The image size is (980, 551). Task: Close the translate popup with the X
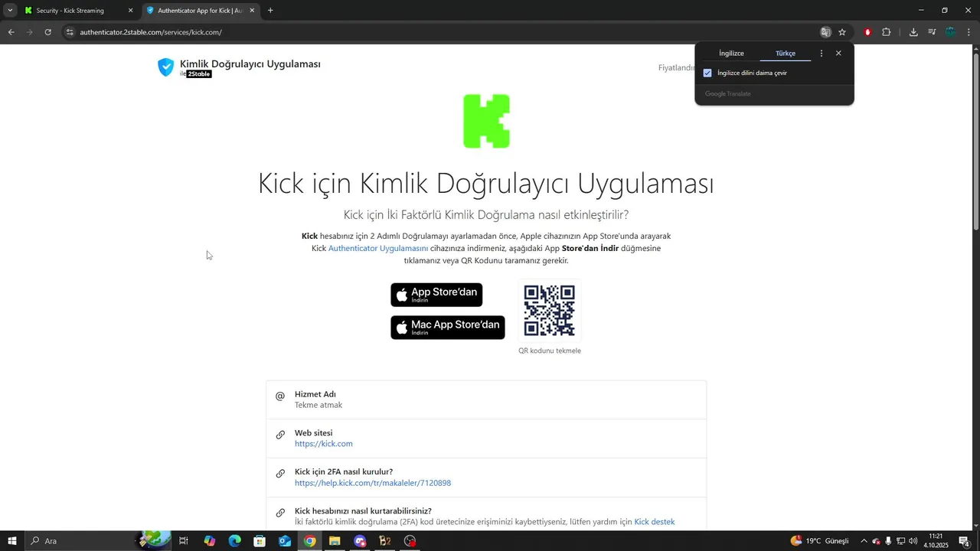tap(838, 54)
